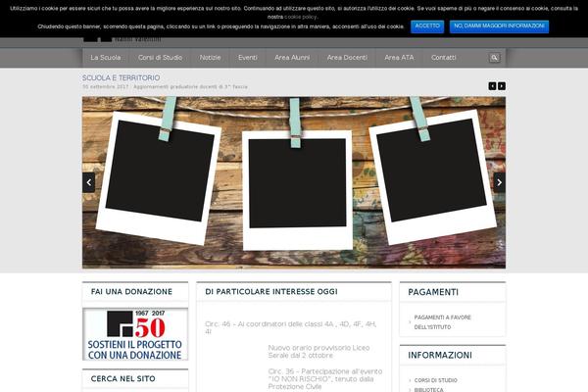The width and height of the screenshot is (588, 392).
Task: Click NO, DAMMI MAGGIORI INFORMAZIONI button
Action: coord(499,26)
